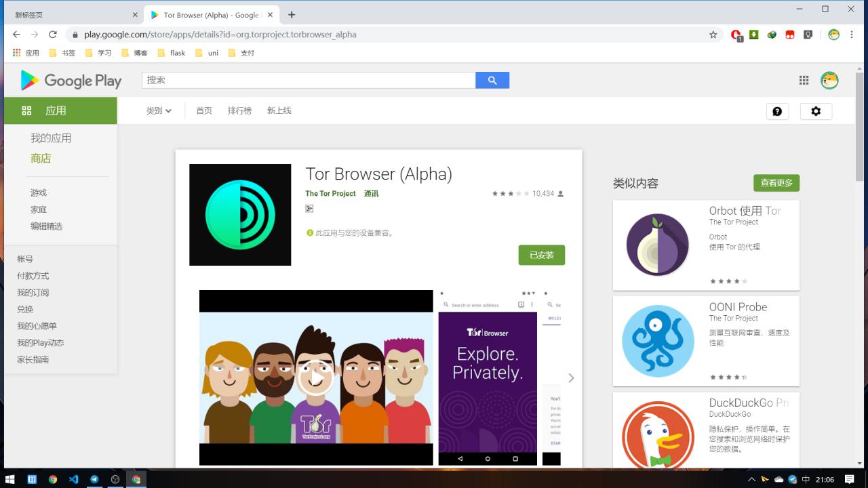Open 我的心愿单 in the sidebar
This screenshot has width=868, height=488.
pos(37,326)
